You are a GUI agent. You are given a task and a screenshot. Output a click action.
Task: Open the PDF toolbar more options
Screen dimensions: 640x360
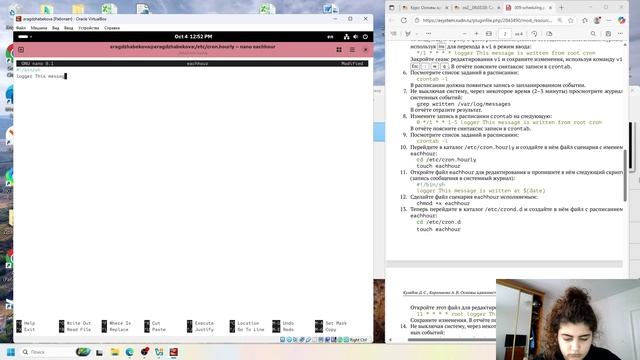[620, 34]
